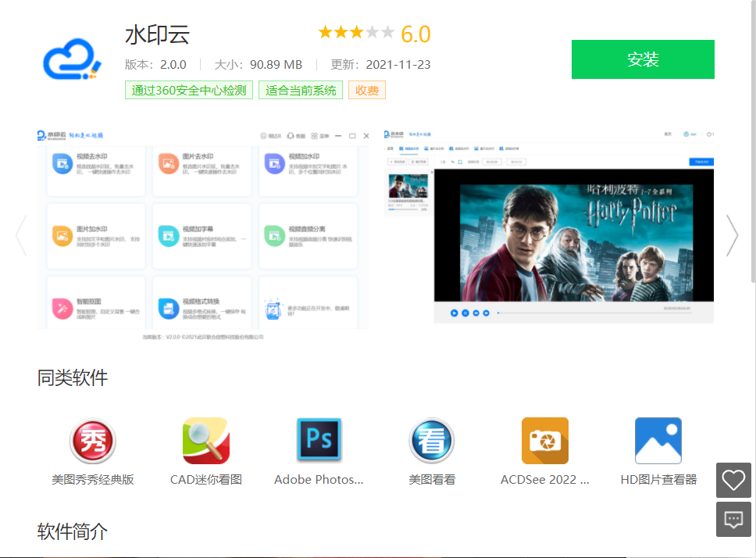Open the feedback chat bubble icon
The image size is (756, 558).
[x=733, y=520]
